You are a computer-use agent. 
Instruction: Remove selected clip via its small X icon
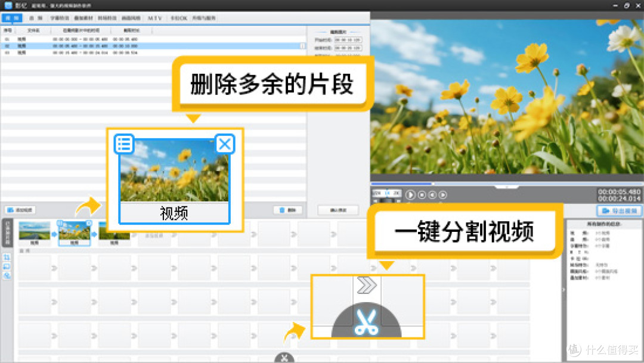tap(89, 222)
